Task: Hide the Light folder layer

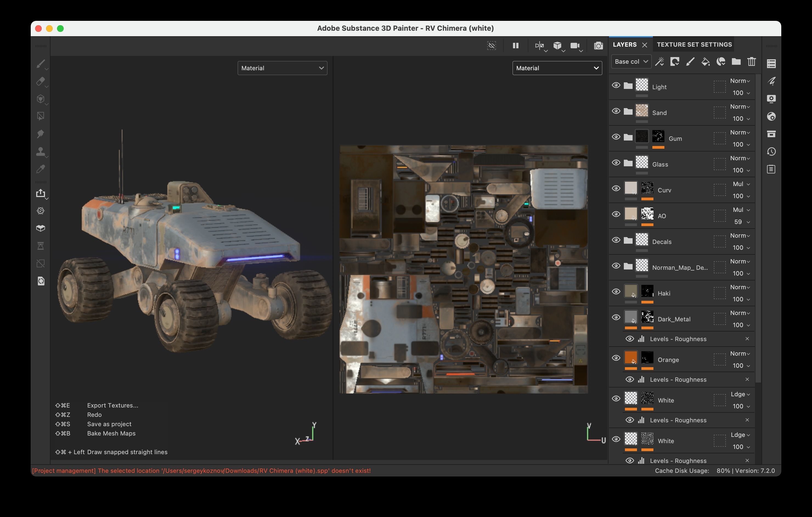Action: (616, 85)
